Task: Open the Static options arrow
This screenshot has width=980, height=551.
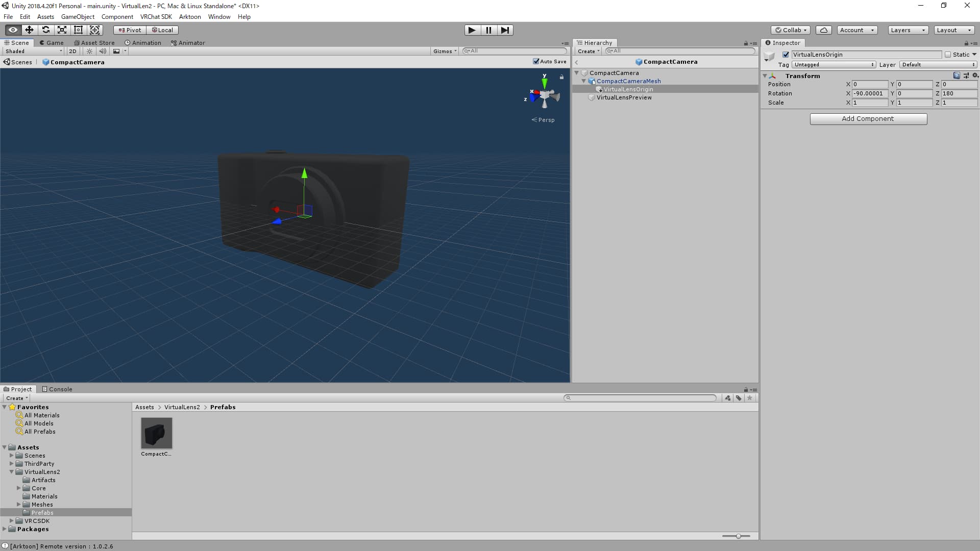Action: click(x=974, y=55)
